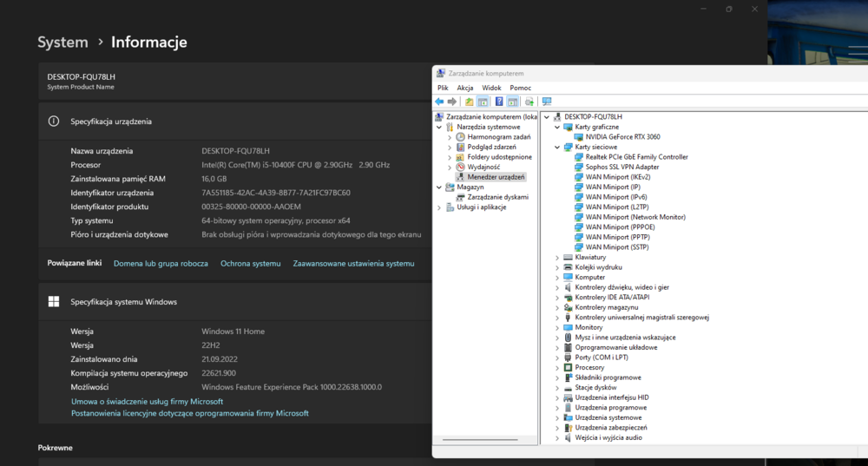Click the Back arrow in the toolbar
This screenshot has height=466, width=868.
[440, 102]
